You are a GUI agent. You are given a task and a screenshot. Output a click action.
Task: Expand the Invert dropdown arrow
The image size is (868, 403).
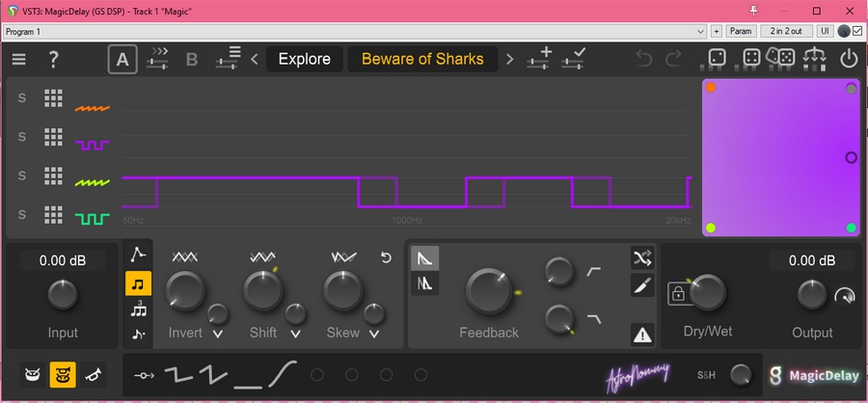[x=218, y=334]
